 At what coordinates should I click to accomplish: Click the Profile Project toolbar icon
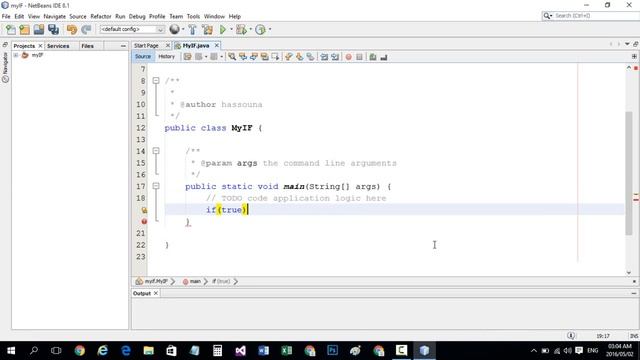[260, 29]
